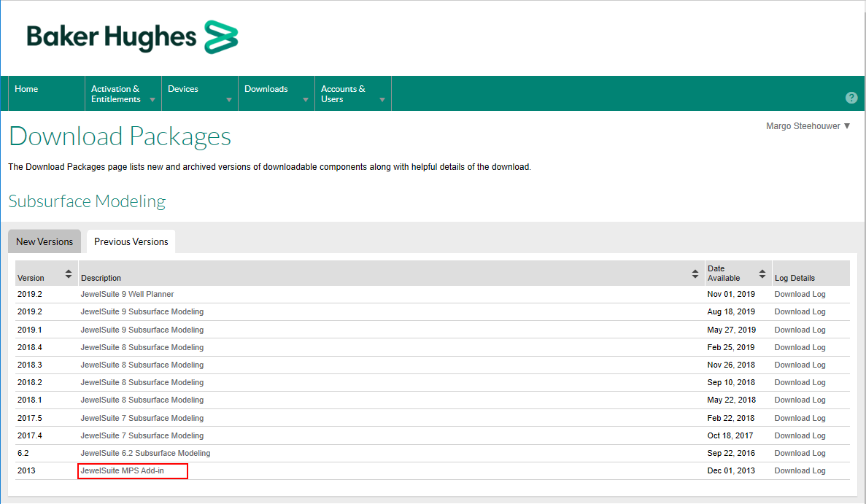
Task: Open Margo Steehouwer user menu
Action: click(x=808, y=126)
